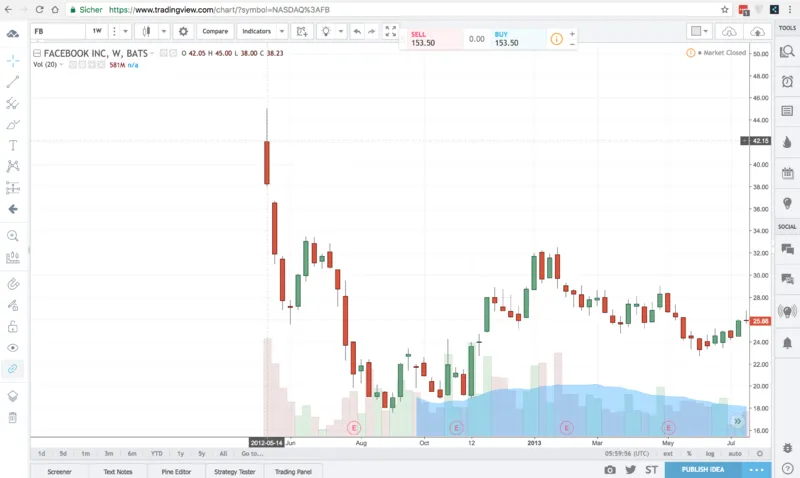This screenshot has width=800, height=478.
Task: Activate the zoom in magnifier tool
Action: [13, 236]
